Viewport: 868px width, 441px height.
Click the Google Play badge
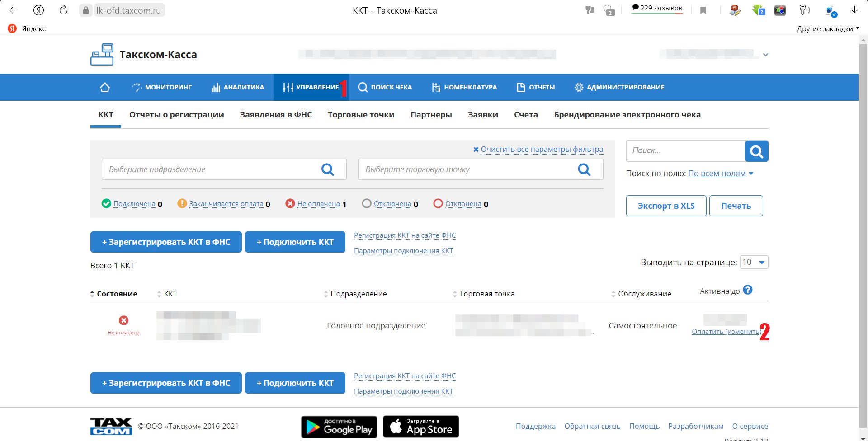(340, 427)
